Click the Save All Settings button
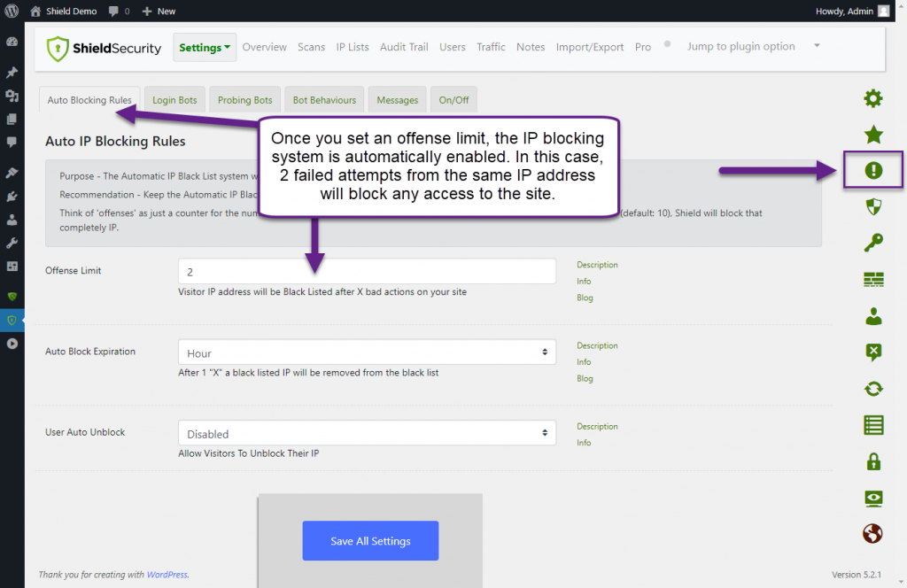Viewport: 907px width, 588px height. [x=370, y=540]
